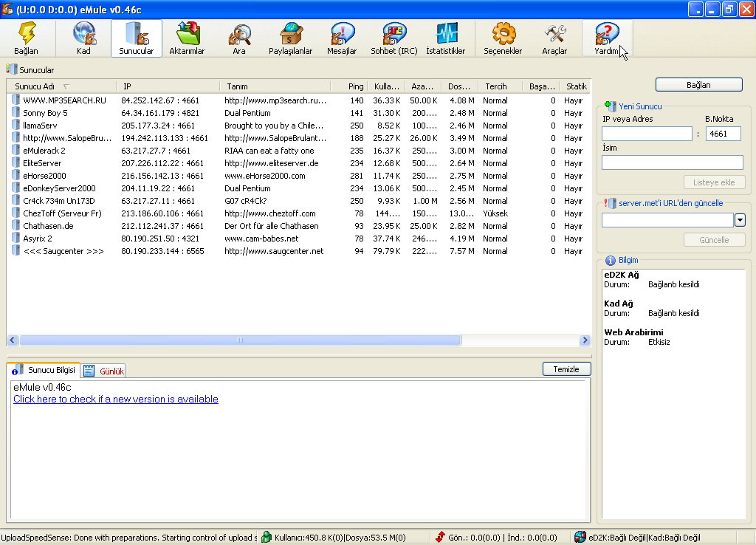This screenshot has width=756, height=545.
Task: Open the İstatistikler statistics toolbar icon
Action: click(446, 34)
